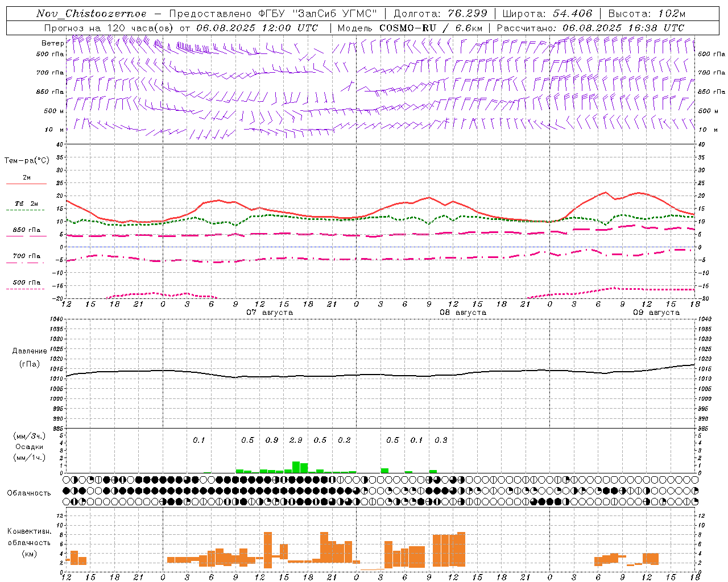Click the Конвективн. label
The image size is (728, 582).
(30, 531)
